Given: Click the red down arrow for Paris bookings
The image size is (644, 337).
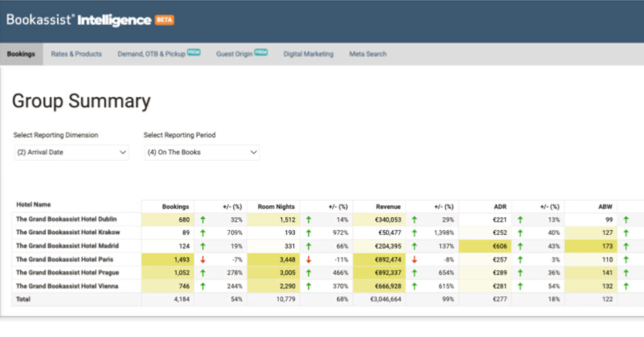Looking at the screenshot, I should pos(203,260).
